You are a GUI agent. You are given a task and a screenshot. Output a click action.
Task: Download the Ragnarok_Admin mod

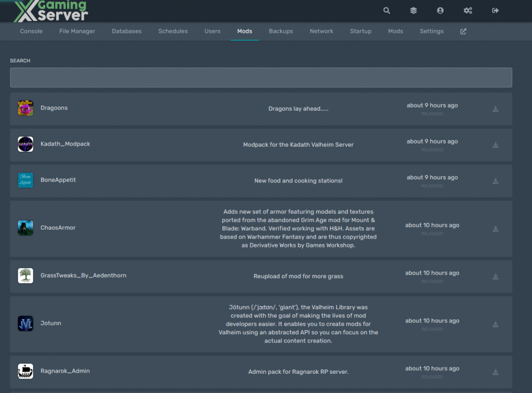[496, 372]
